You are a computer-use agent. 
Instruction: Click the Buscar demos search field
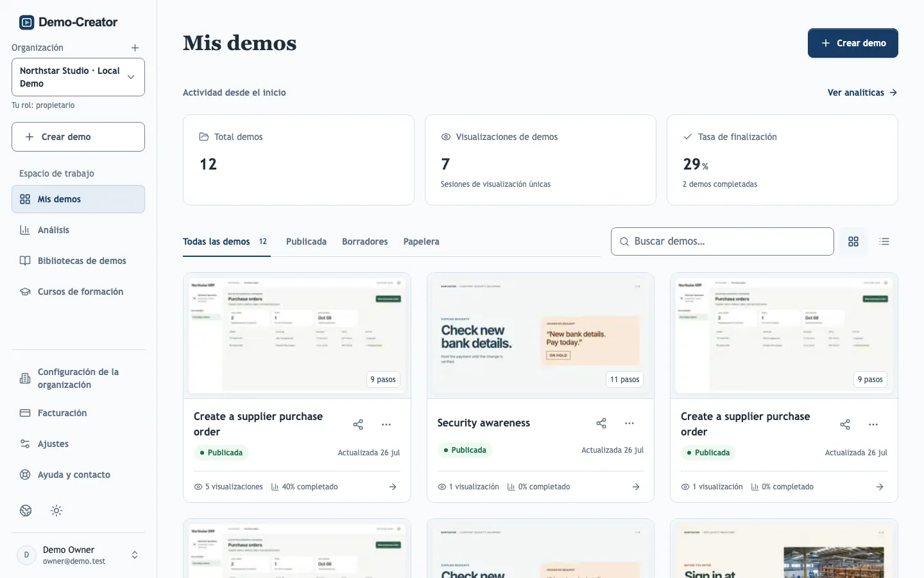[723, 241]
